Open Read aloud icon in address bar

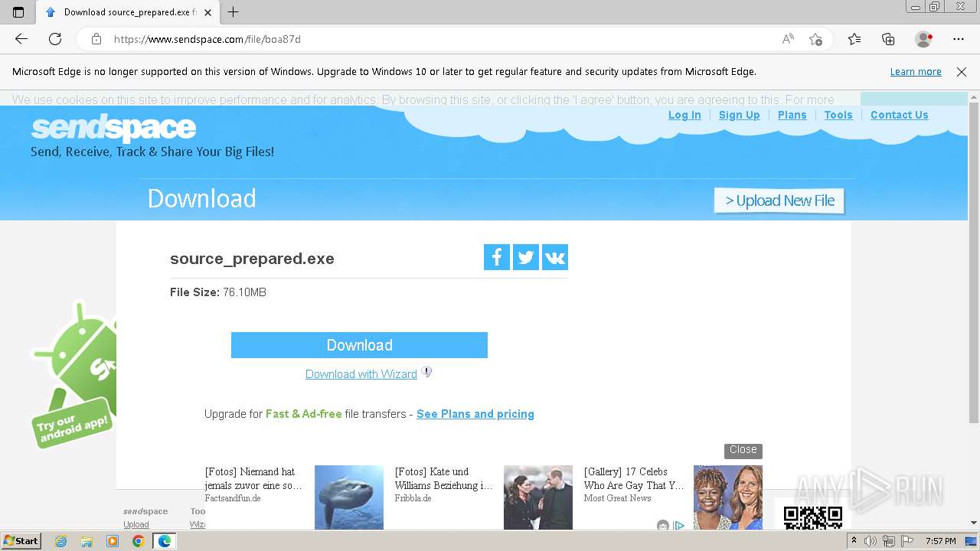point(788,39)
